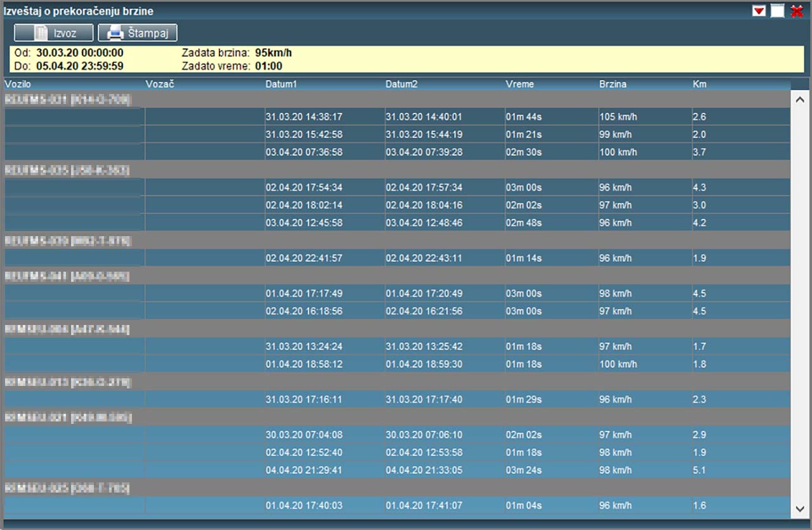Click the Štampaj print button
Image resolution: width=812 pixels, height=530 pixels.
coord(138,33)
